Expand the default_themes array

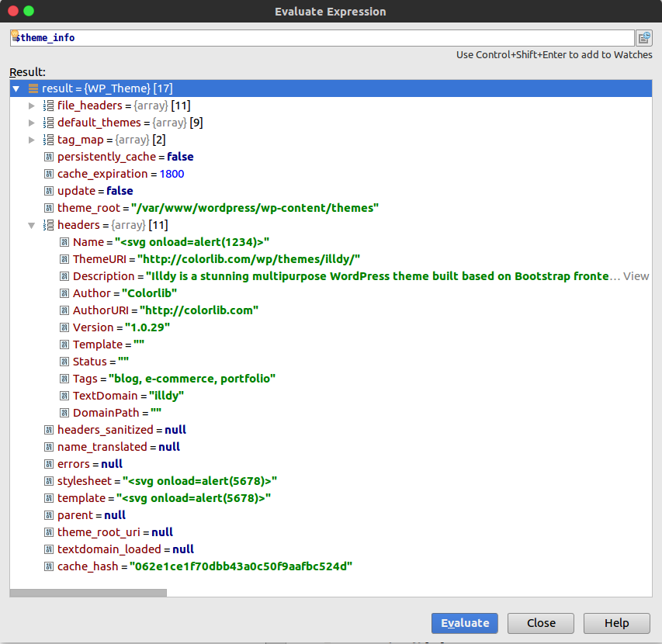coord(32,123)
